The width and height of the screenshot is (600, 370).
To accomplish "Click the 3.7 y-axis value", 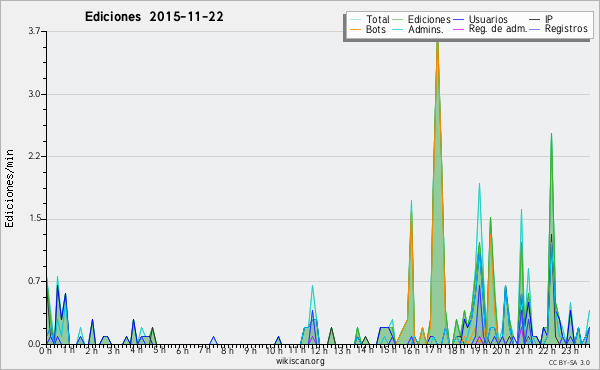I will tap(34, 31).
